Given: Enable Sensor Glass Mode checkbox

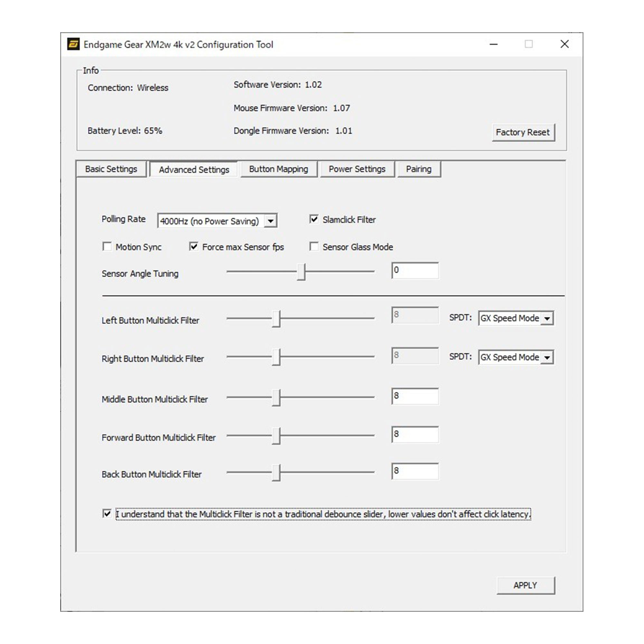Looking at the screenshot, I should click(314, 247).
